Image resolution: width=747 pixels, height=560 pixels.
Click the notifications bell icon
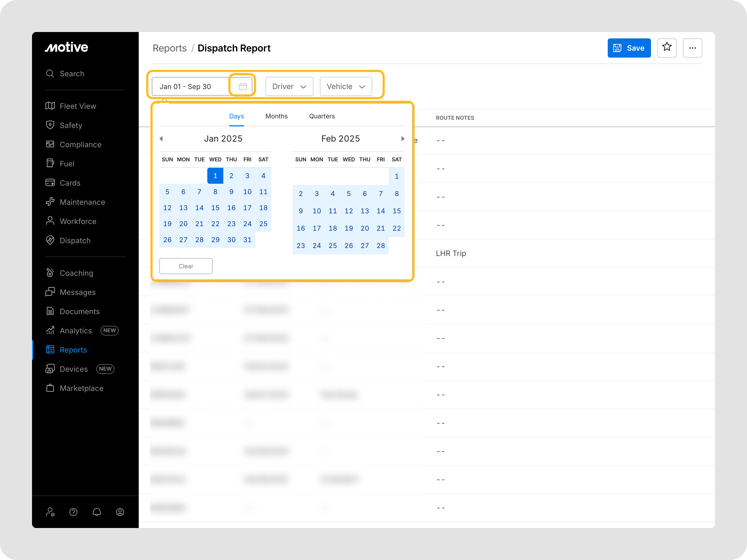coord(97,512)
